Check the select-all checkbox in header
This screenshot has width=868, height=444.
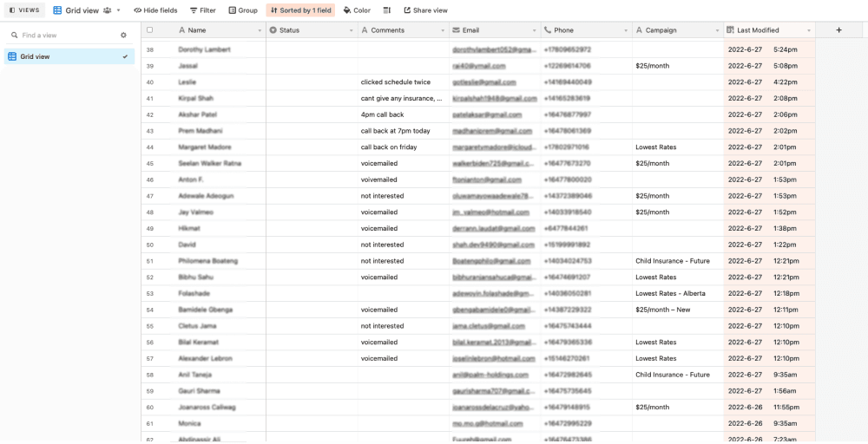(x=149, y=29)
